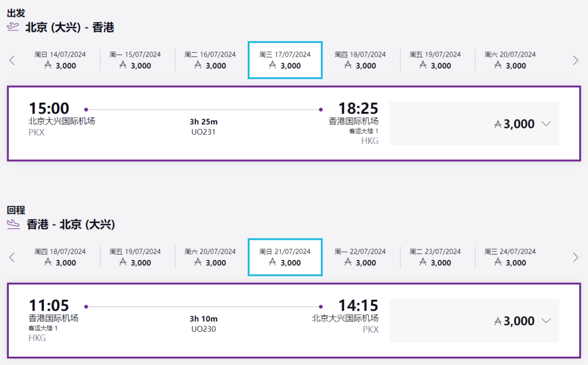Select the 15:00 outbound flight card

pos(203,123)
